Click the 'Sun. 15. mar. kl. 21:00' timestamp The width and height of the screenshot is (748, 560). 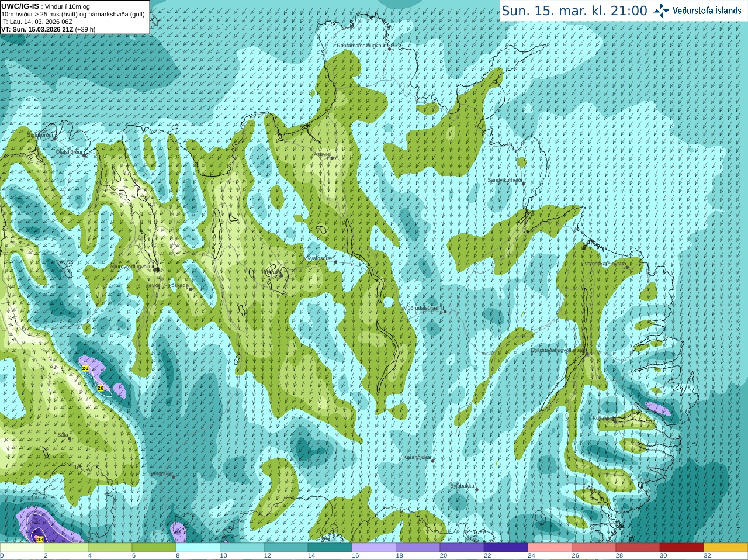(574, 11)
